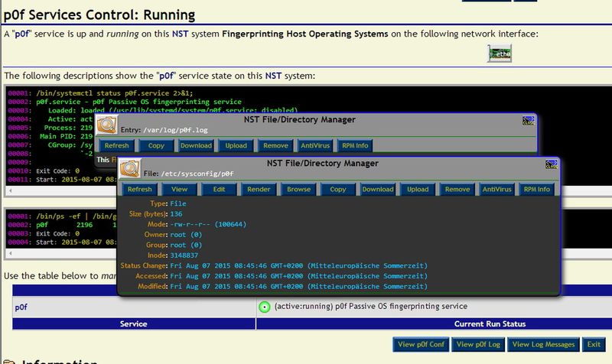Click the Service column header
The image size is (612, 364).
(x=134, y=323)
